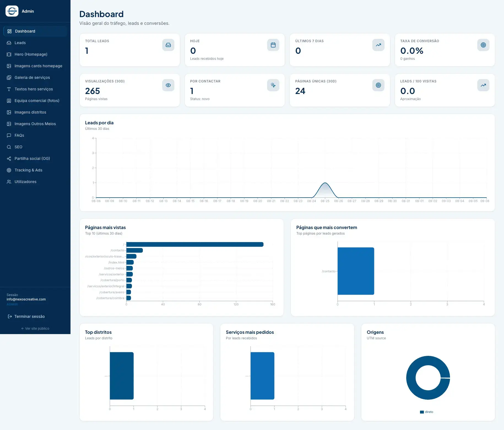The image size is (504, 430).
Task: Click the Top distritos chart bar
Action: (x=122, y=376)
